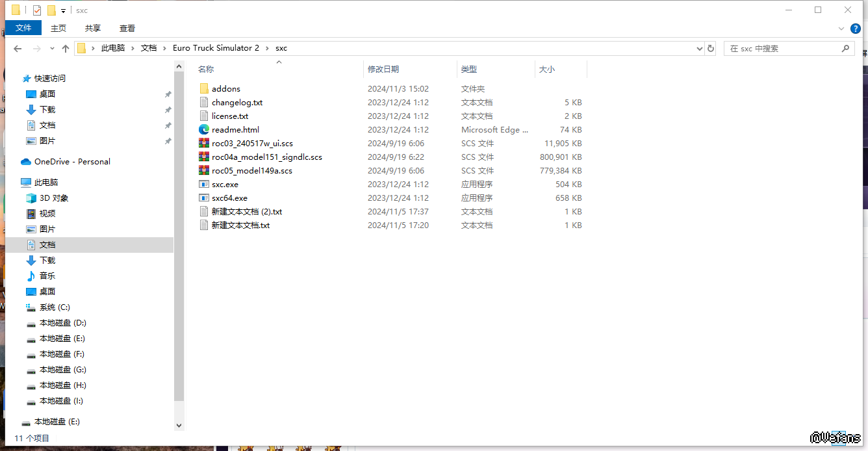Click the sxc64.exe application icon
Image resolution: width=868 pixels, height=451 pixels.
(x=204, y=198)
